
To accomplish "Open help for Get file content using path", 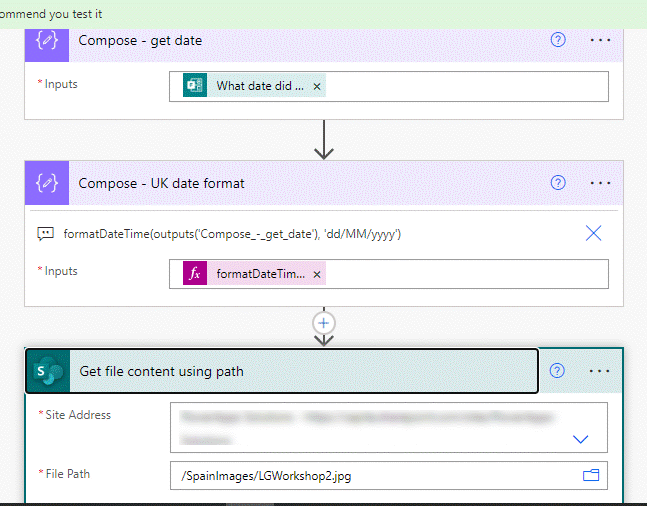I will [558, 371].
